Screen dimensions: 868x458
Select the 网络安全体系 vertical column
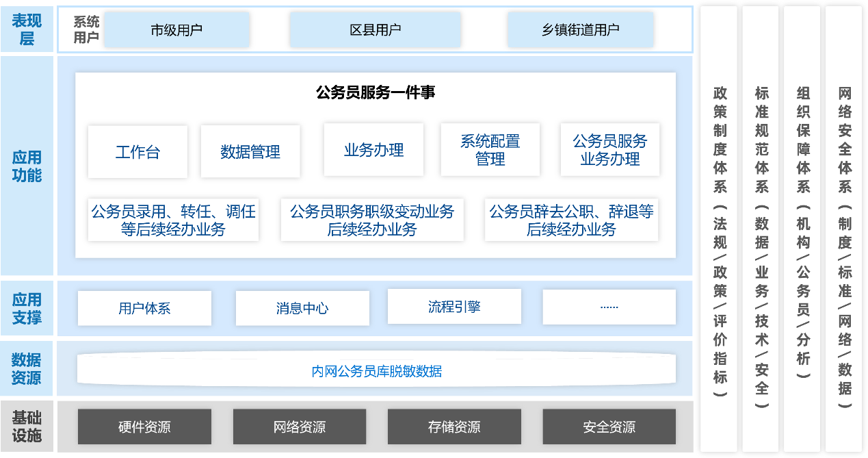point(844,229)
